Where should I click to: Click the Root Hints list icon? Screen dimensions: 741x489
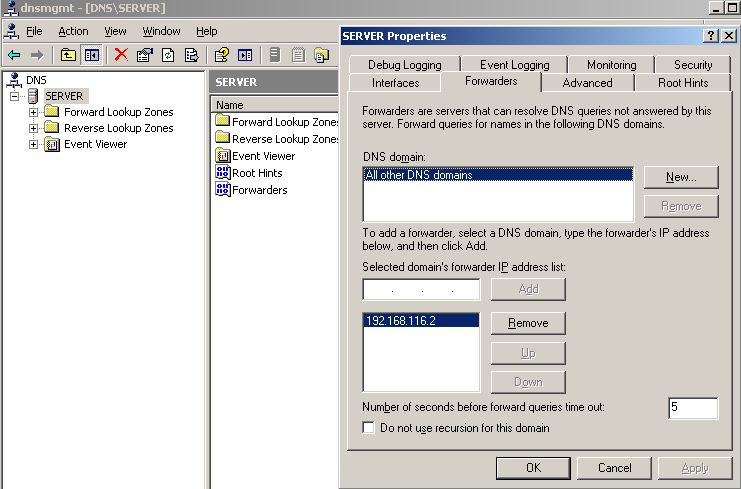click(x=222, y=172)
